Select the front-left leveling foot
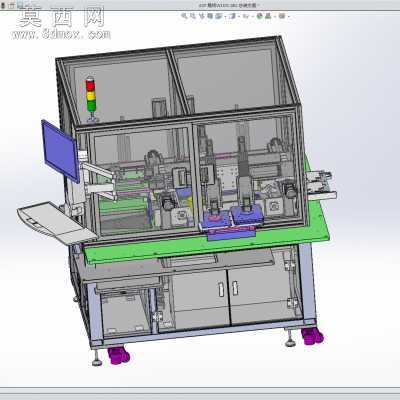The width and height of the screenshot is (400, 400). point(97,358)
